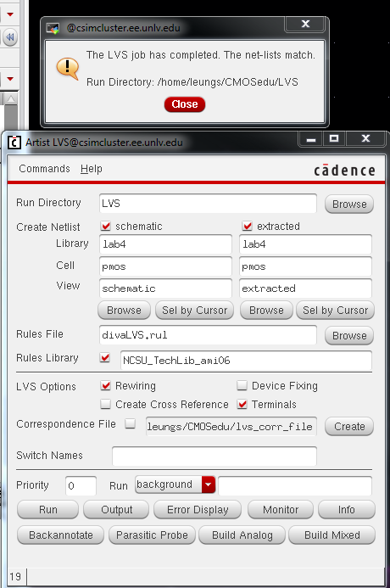Toggle the schematic Create Netlist checkbox
The height and width of the screenshot is (588, 390).
(106, 226)
